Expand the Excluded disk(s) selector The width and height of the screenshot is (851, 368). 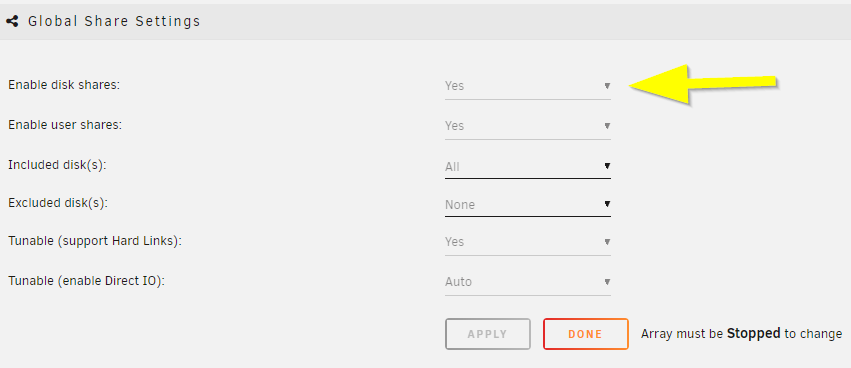528,205
